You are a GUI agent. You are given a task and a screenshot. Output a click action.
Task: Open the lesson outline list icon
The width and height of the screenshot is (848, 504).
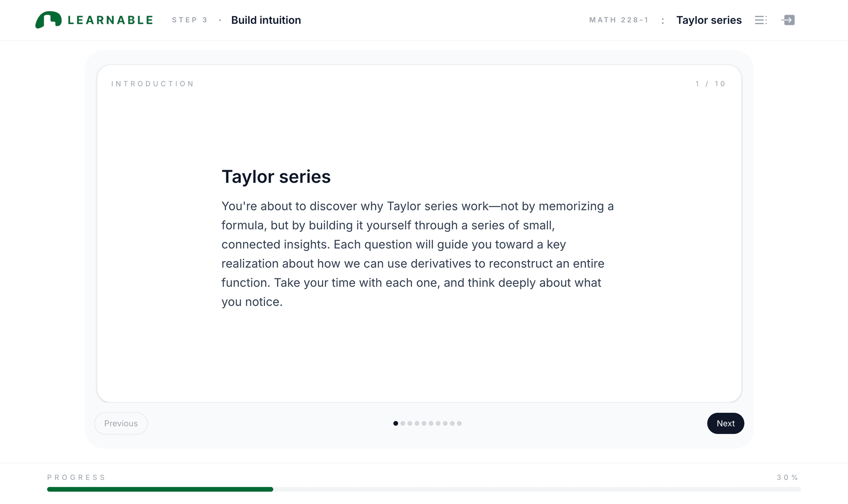point(760,20)
